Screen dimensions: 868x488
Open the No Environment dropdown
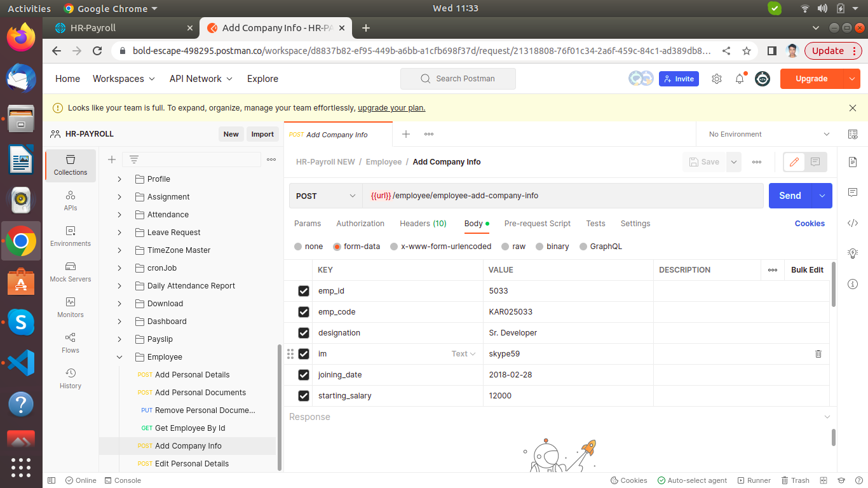pos(769,134)
